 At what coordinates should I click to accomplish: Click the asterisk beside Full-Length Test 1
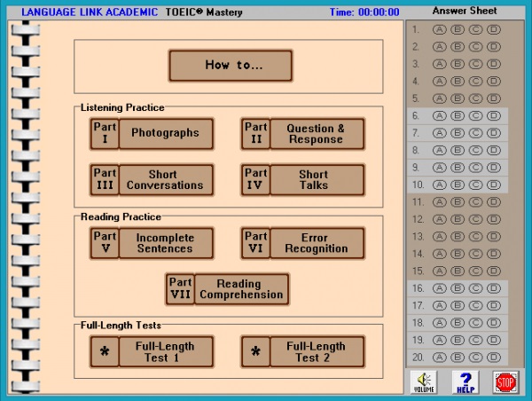coord(104,351)
